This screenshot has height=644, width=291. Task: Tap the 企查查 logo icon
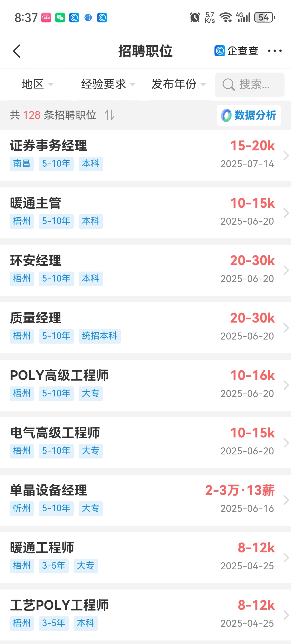(220, 51)
